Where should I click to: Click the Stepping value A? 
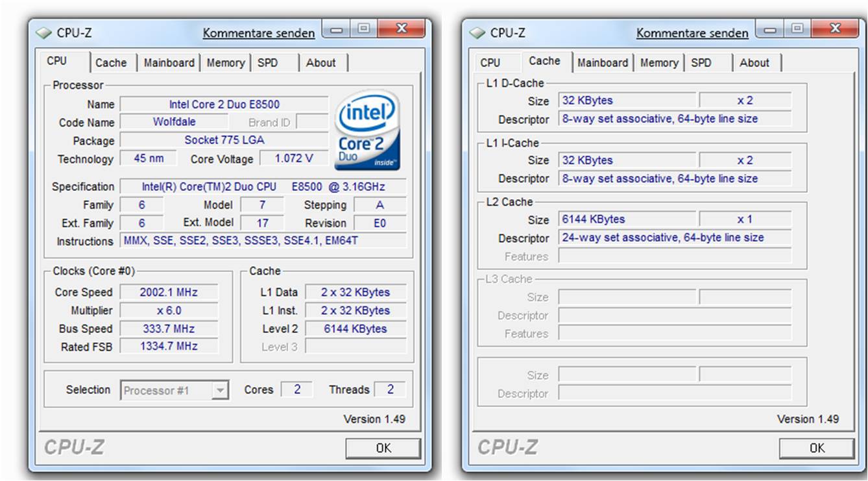click(x=380, y=205)
